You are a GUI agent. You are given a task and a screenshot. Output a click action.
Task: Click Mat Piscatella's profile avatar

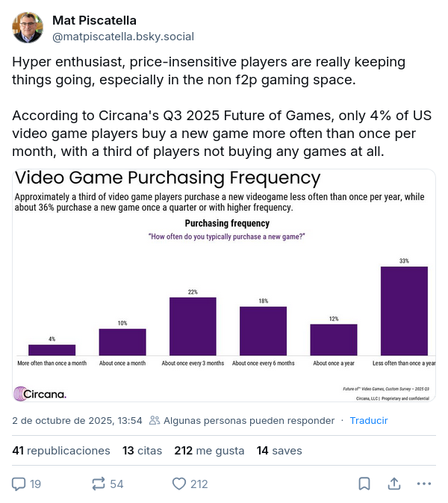(x=28, y=28)
